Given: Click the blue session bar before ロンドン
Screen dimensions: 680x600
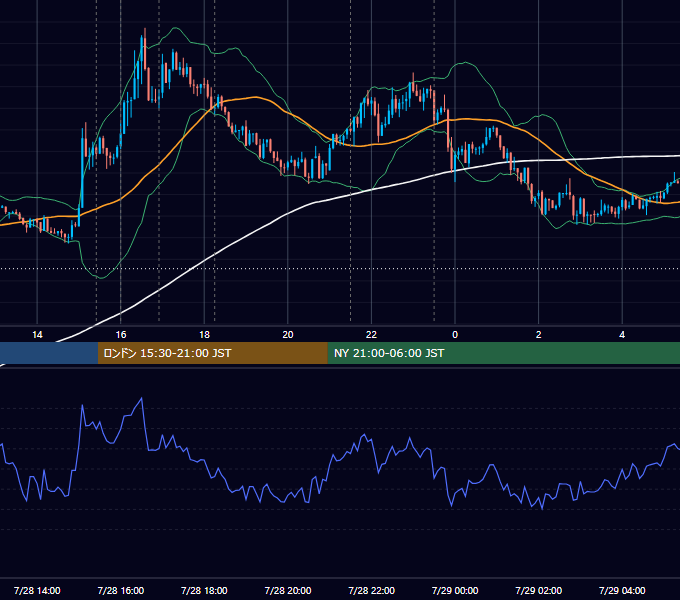Looking at the screenshot, I should coord(49,353).
